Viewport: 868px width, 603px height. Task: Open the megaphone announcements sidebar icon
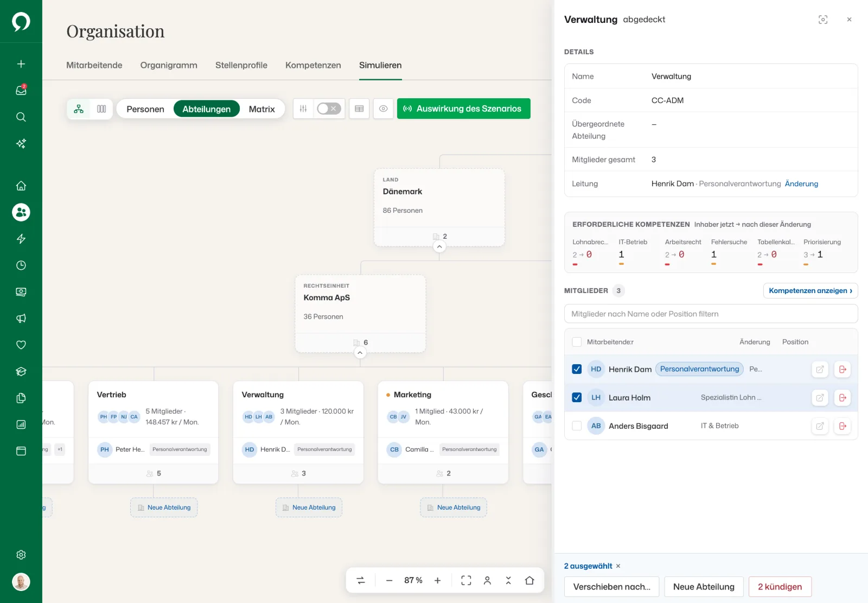click(21, 319)
